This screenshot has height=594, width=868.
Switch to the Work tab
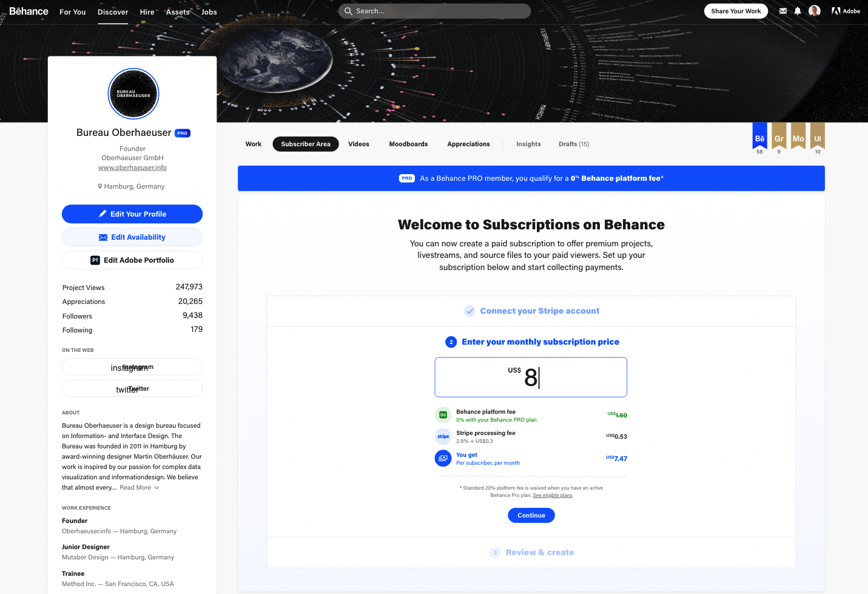(254, 144)
